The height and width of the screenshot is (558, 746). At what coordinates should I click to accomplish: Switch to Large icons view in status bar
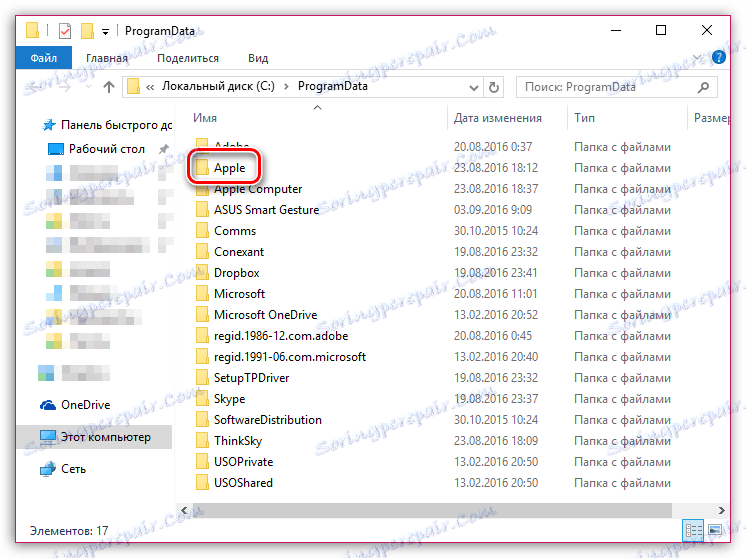click(x=715, y=530)
